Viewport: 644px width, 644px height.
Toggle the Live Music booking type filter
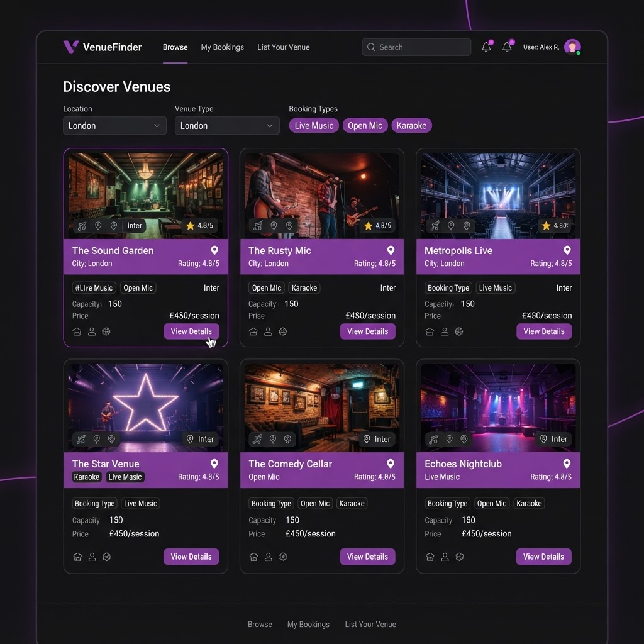314,126
